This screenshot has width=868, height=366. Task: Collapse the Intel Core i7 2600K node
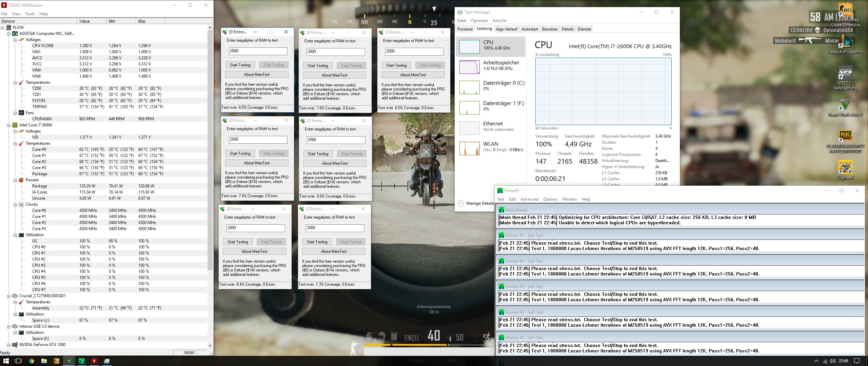point(9,125)
